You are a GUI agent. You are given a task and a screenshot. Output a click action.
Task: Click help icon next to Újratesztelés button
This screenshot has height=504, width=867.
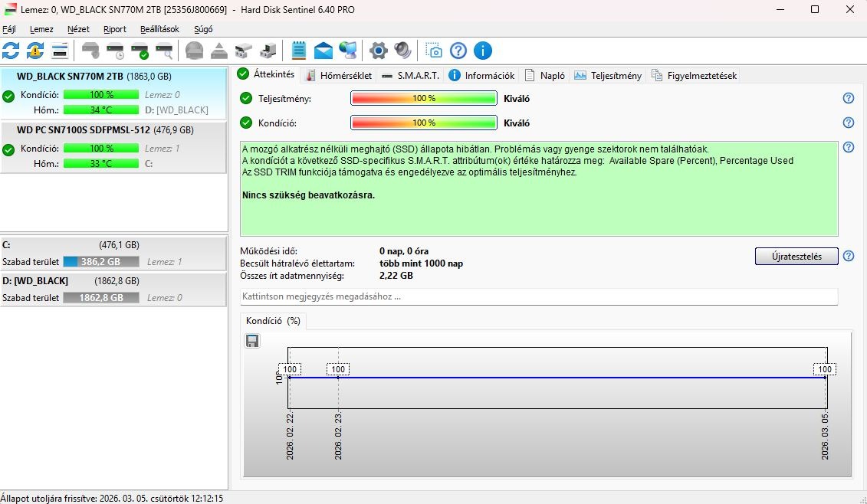point(848,256)
